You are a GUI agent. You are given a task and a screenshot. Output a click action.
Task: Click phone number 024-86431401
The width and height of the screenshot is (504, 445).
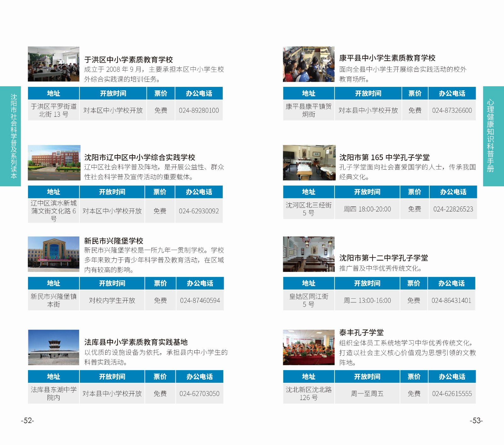tap(451, 301)
